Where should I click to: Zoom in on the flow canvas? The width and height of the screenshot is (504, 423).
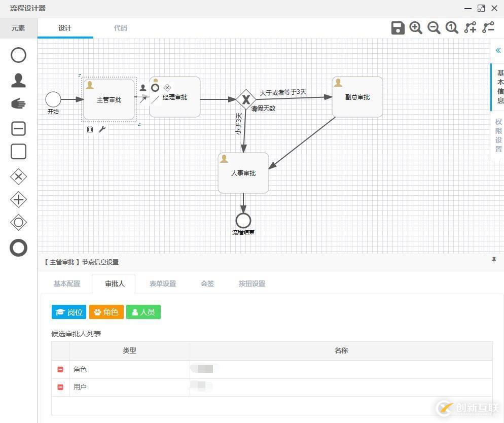pos(416,28)
